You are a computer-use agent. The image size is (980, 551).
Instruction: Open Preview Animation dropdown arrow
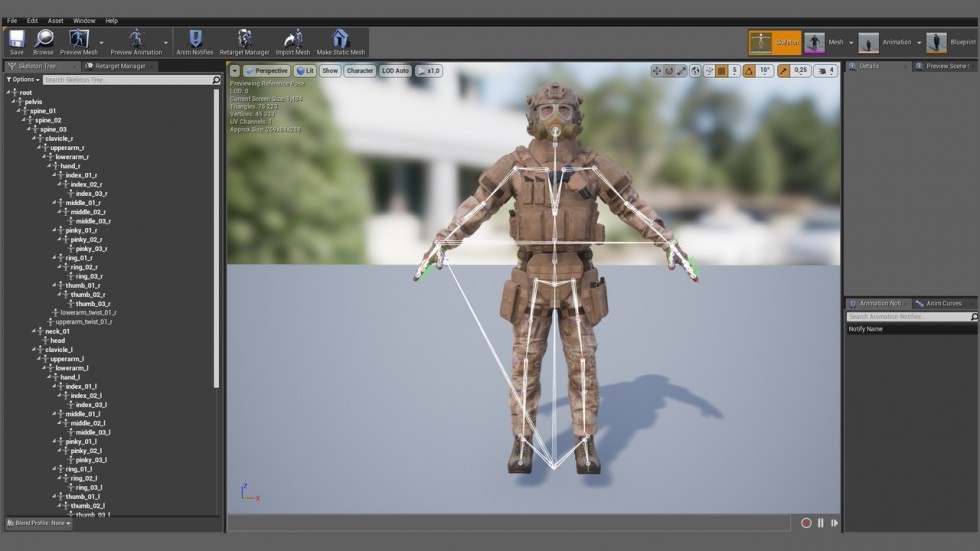point(166,43)
